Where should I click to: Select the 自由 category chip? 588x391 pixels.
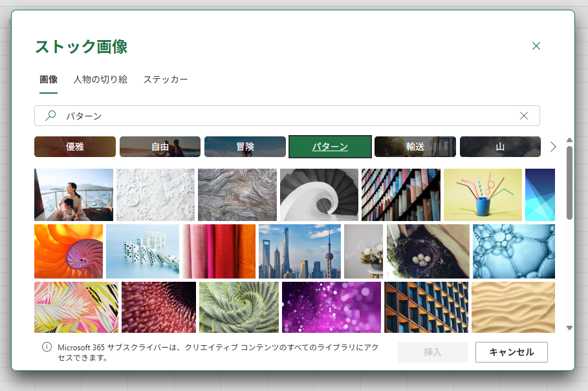click(x=160, y=147)
